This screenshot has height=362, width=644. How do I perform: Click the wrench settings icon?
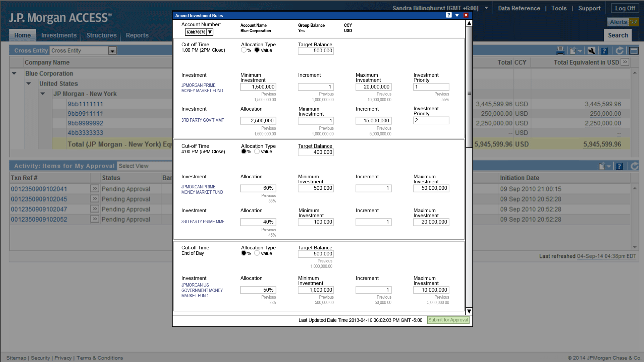tap(591, 51)
